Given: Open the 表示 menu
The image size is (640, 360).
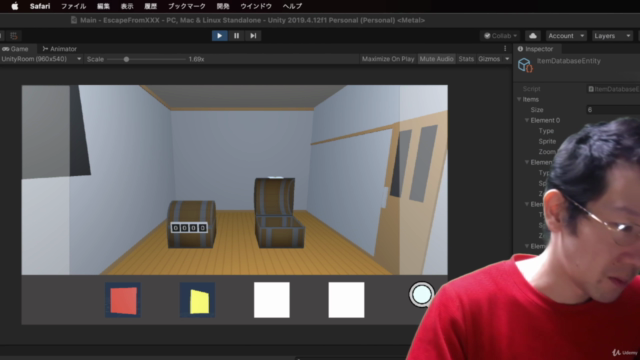Looking at the screenshot, I should (127, 6).
